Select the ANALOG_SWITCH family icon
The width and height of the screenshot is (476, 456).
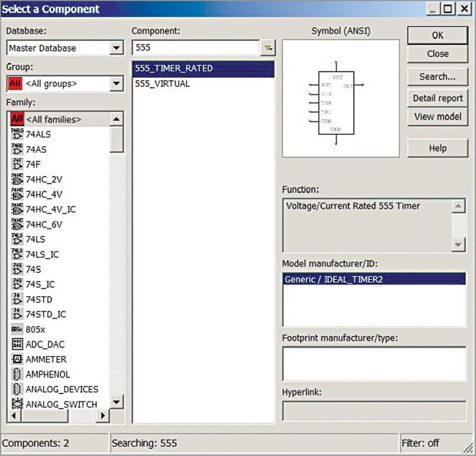pos(57,404)
